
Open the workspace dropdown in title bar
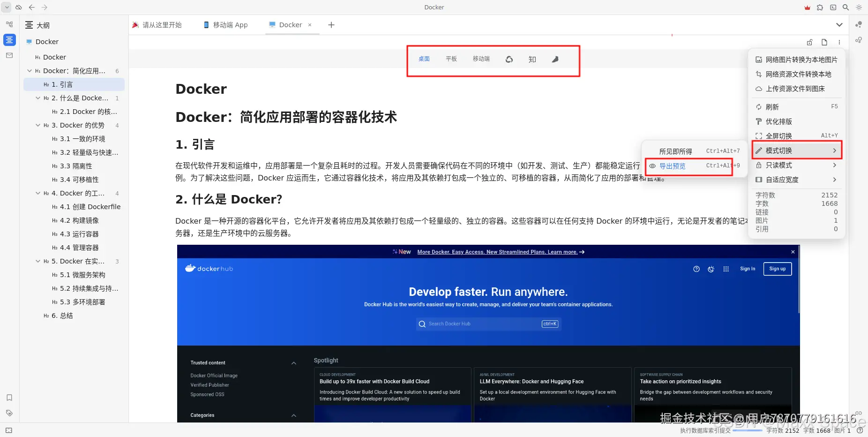click(x=7, y=8)
